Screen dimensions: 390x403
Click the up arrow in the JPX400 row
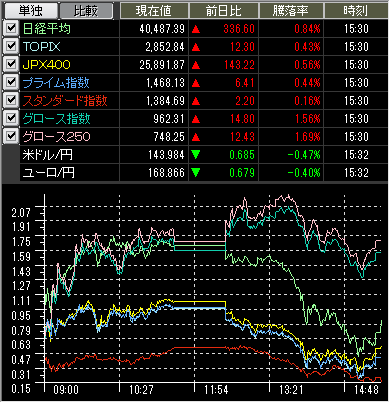tap(196, 65)
